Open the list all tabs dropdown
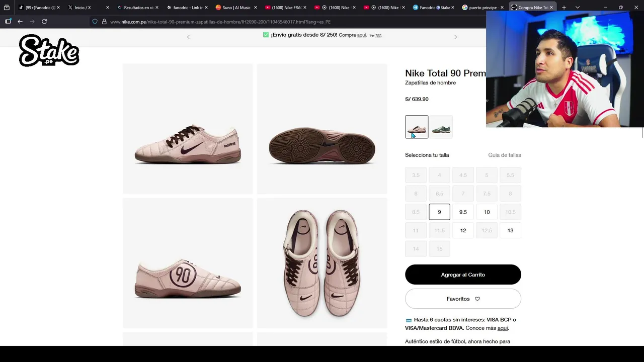The width and height of the screenshot is (644, 362). coord(577,8)
